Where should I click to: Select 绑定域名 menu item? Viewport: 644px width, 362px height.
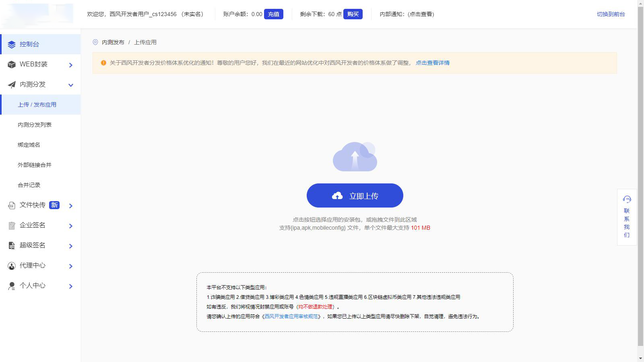pos(29,145)
